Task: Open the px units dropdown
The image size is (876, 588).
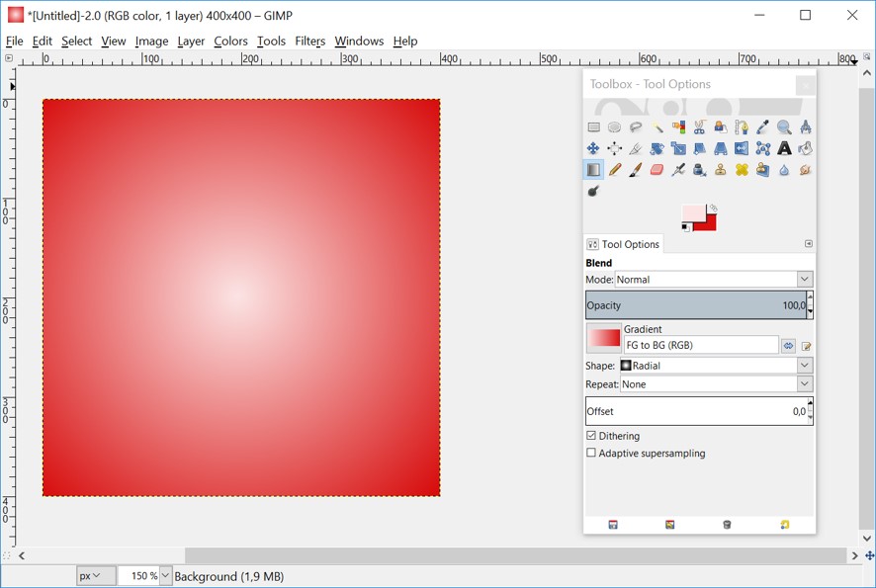Action: pos(96,576)
